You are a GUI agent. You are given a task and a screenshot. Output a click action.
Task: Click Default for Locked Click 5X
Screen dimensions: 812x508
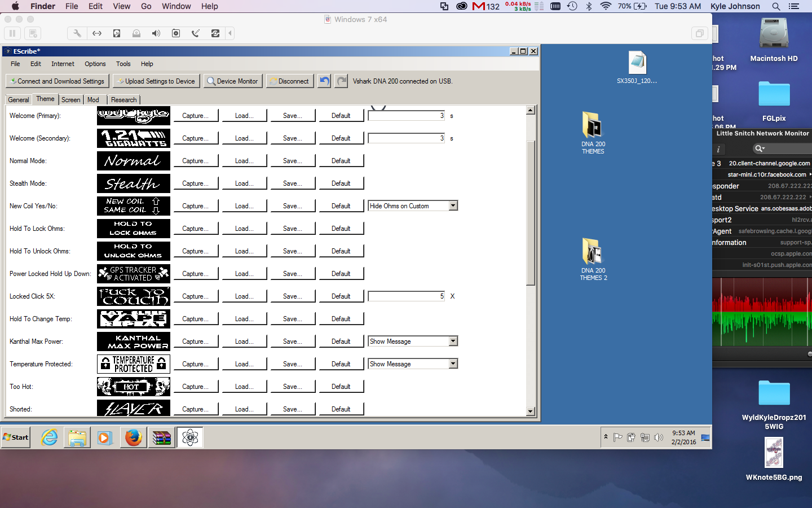(341, 296)
